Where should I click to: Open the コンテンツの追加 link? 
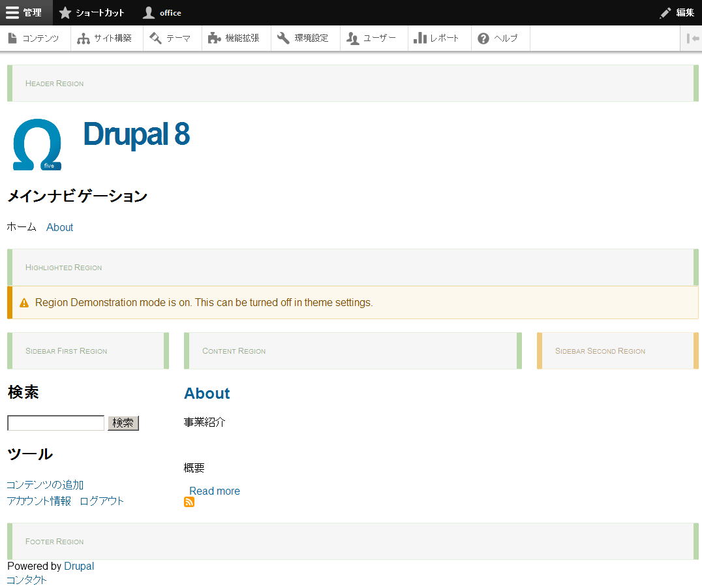tap(45, 485)
